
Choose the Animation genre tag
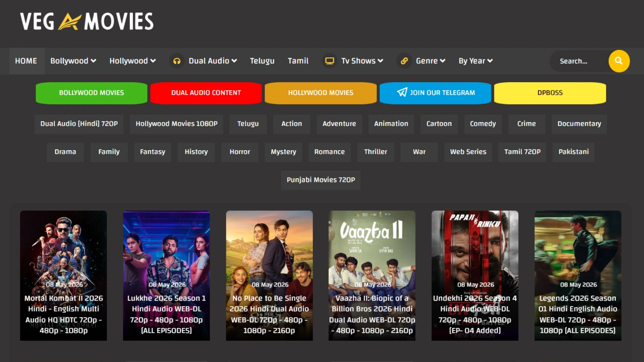click(391, 124)
